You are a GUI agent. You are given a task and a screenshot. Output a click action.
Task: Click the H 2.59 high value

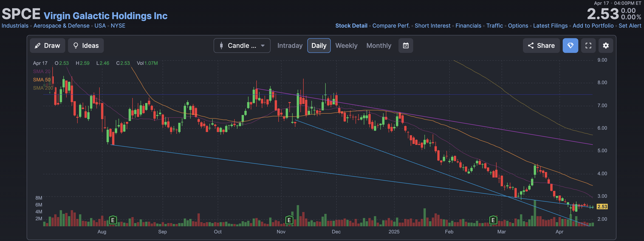[82, 63]
